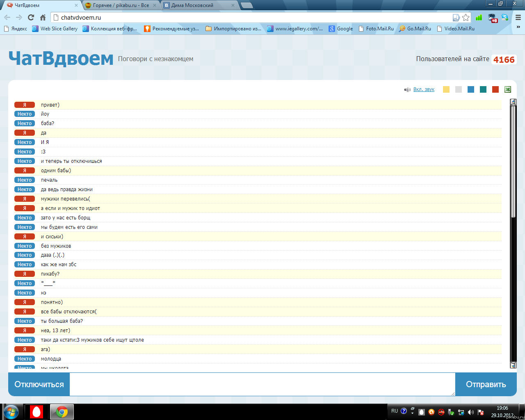Open the weather extension showing +8
The width and height of the screenshot is (525, 420).
click(493, 18)
